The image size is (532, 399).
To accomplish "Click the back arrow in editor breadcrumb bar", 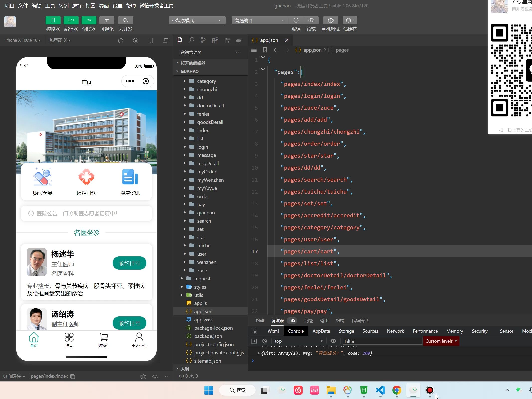I will click(276, 50).
